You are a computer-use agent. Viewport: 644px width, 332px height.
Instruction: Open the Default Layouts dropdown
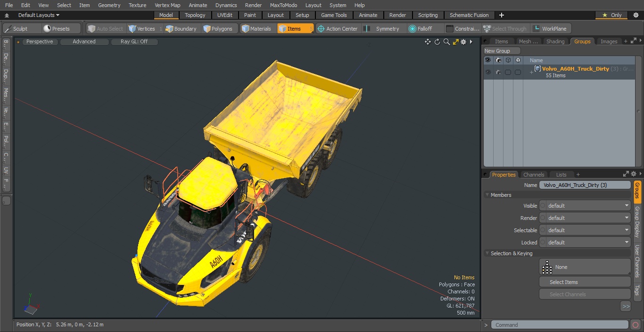point(39,15)
